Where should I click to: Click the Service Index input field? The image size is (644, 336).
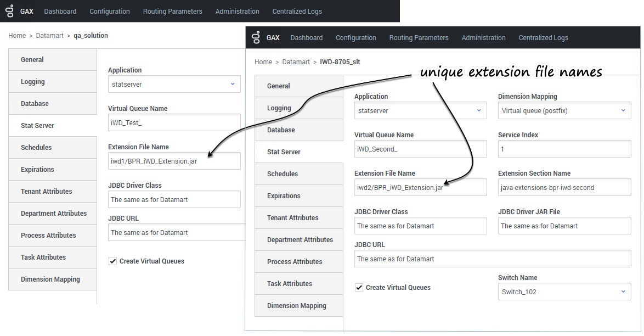click(x=564, y=149)
